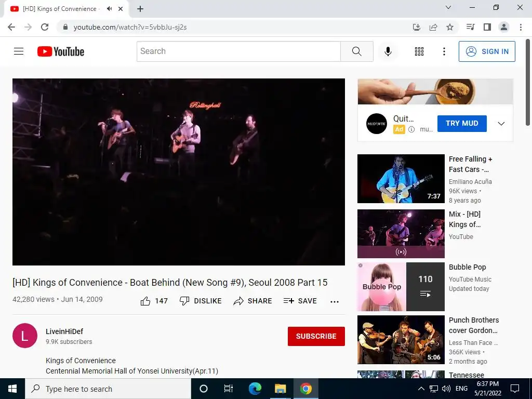
Task: Open the YouTube hamburger guide menu
Action: (19, 51)
